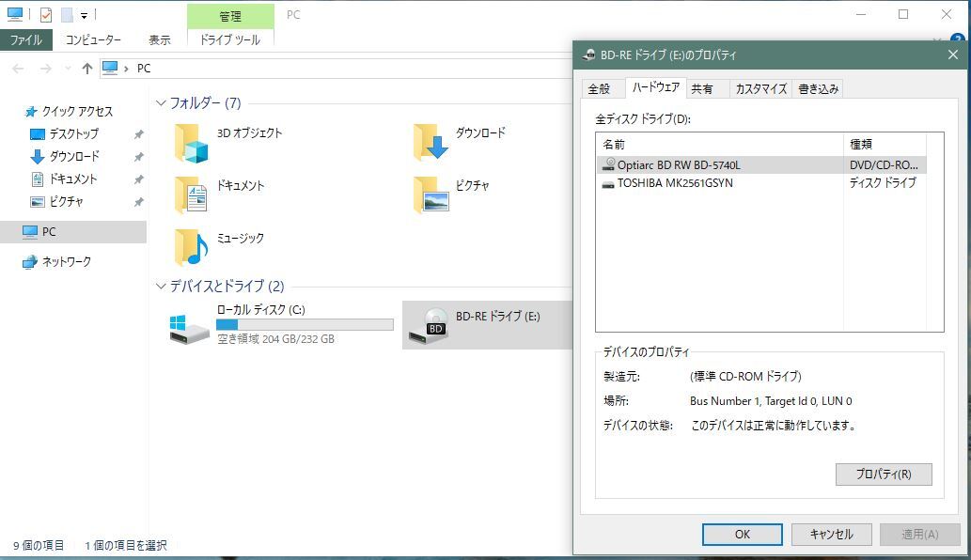Viewport: 971px width, 560px height.
Task: Open ドキュメント in the navigation pane
Action: pyautogui.click(x=73, y=179)
